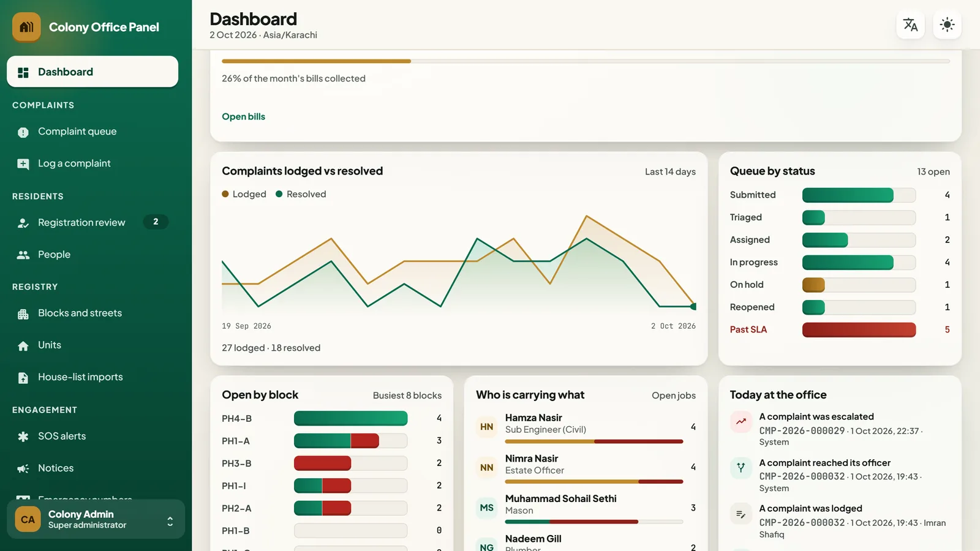The image size is (980, 551).
Task: Expand the Colony Admin account switcher chevrons
Action: tap(170, 521)
